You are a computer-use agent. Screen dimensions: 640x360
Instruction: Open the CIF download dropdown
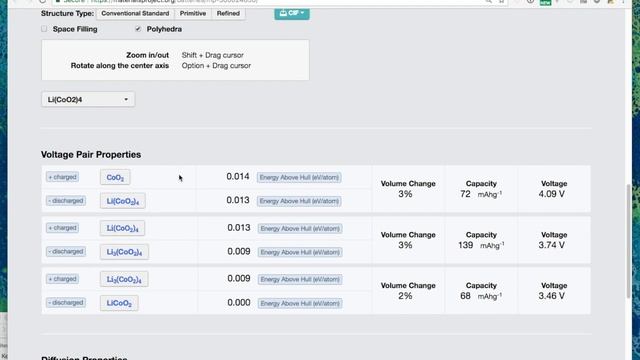pos(292,13)
